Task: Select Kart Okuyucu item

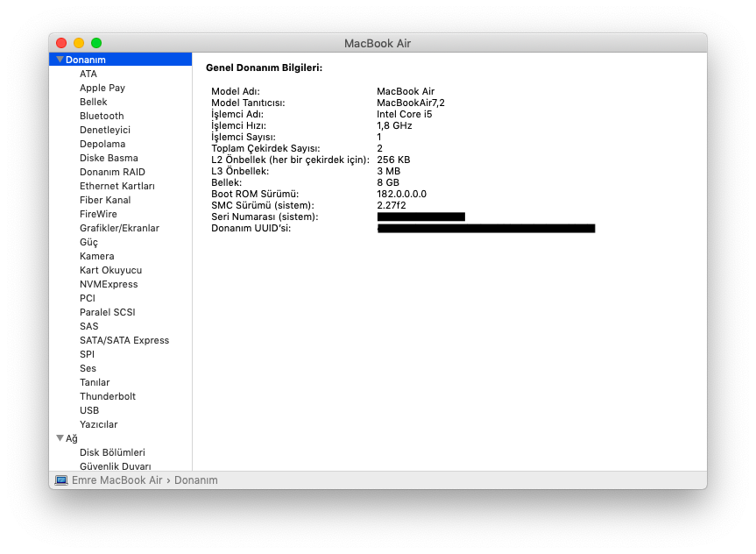Action: (111, 270)
